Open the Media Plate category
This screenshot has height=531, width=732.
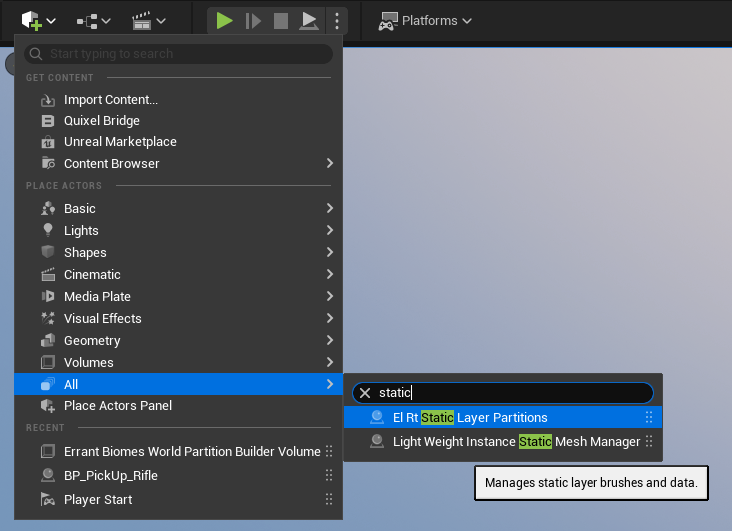point(178,296)
